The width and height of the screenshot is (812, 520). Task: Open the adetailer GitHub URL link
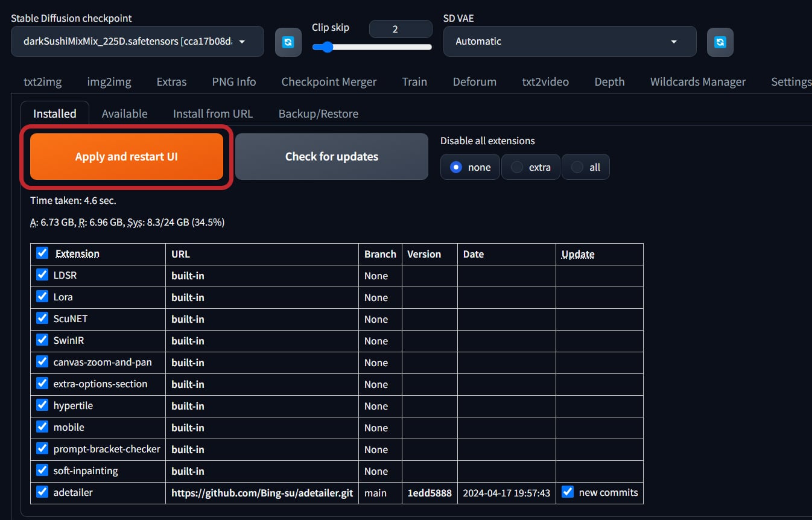tap(262, 493)
